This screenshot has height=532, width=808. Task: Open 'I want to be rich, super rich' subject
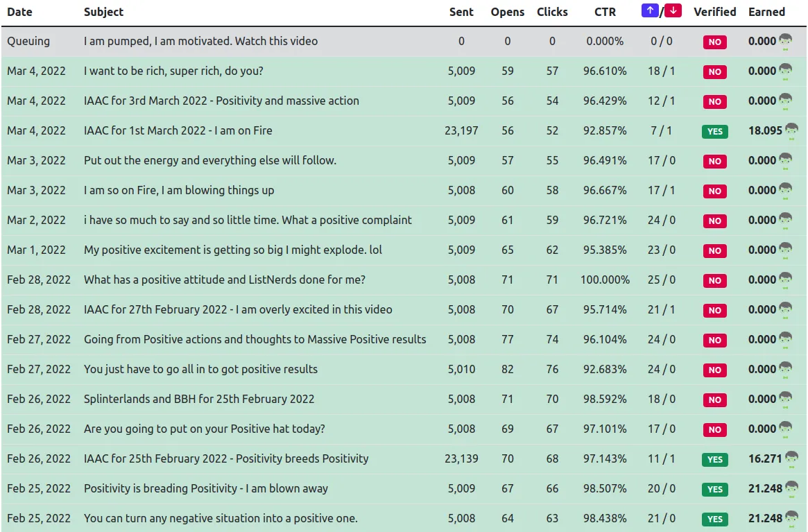tap(173, 71)
